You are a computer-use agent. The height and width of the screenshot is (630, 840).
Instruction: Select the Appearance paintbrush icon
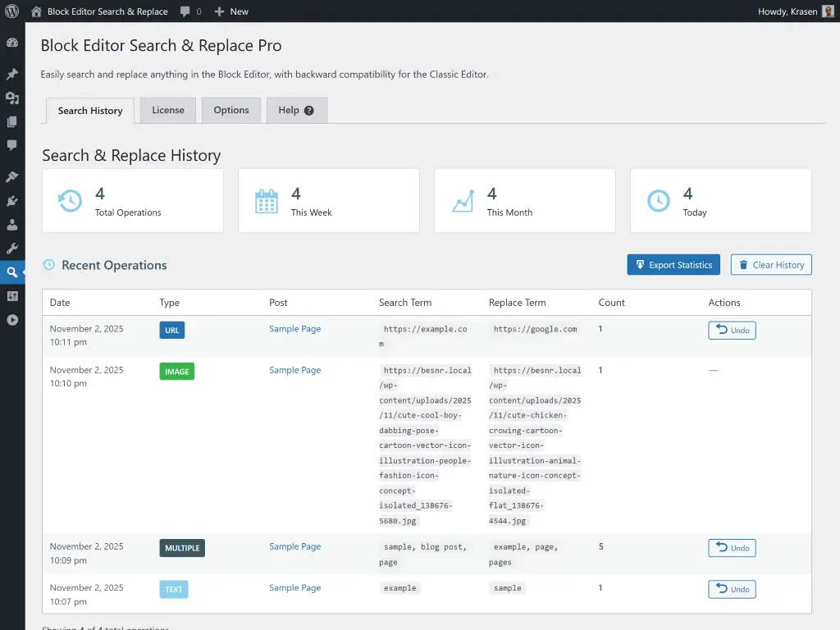click(12, 176)
